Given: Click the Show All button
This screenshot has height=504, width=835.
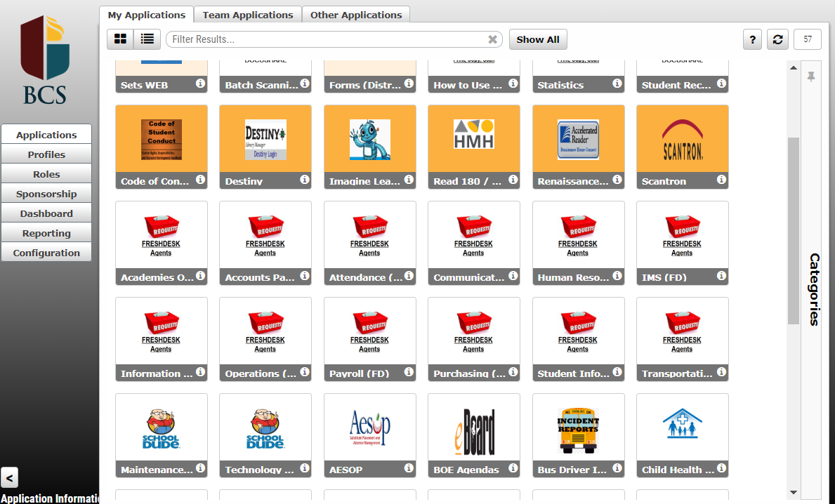Looking at the screenshot, I should click(x=538, y=39).
